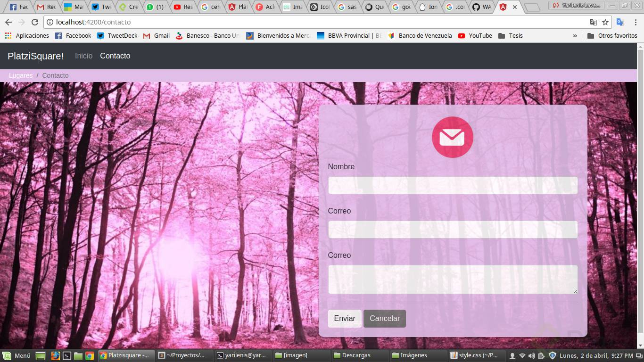Screen dimensions: 644x362
Task: Reload the current page
Action: (x=34, y=22)
